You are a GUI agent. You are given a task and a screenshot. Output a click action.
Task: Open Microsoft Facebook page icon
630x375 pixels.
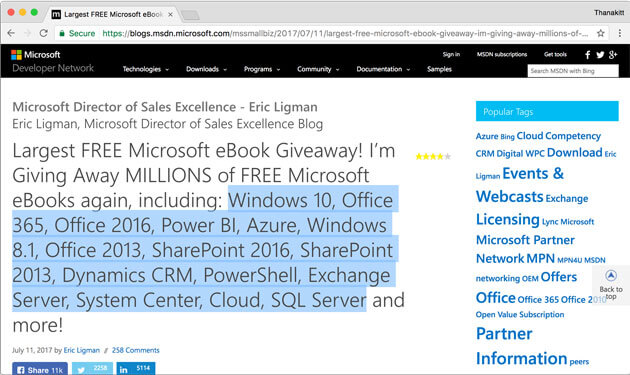click(x=587, y=55)
